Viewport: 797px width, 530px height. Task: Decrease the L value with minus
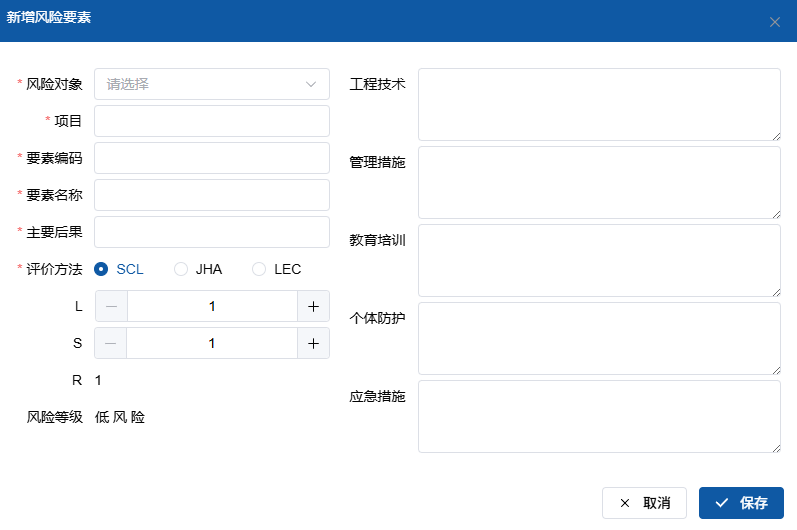pos(111,307)
